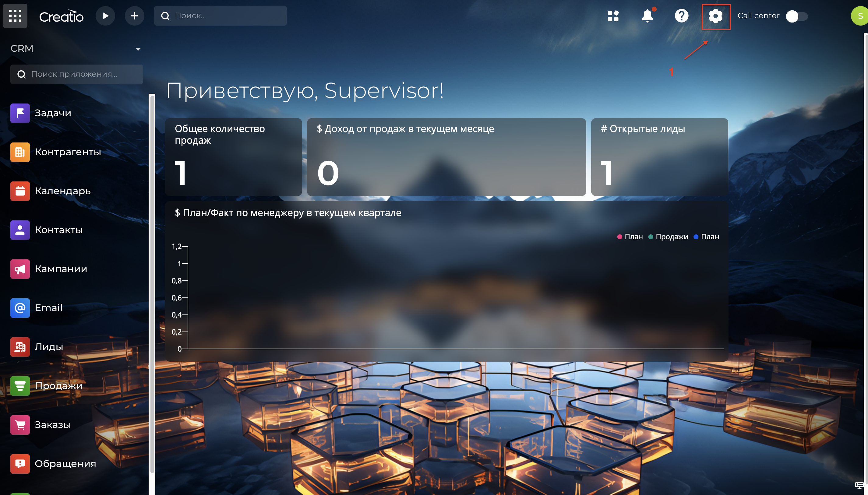Image resolution: width=868 pixels, height=495 pixels.
Task: Open the Задачи section
Action: point(53,113)
